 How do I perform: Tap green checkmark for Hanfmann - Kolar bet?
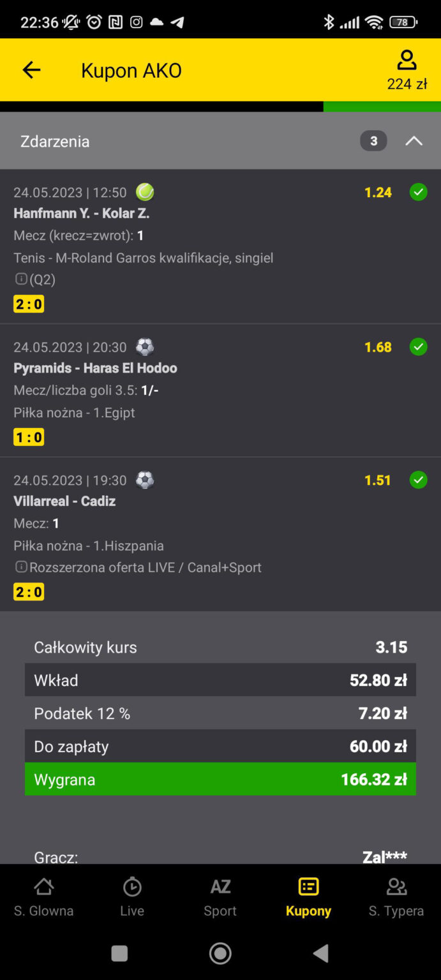(x=418, y=192)
